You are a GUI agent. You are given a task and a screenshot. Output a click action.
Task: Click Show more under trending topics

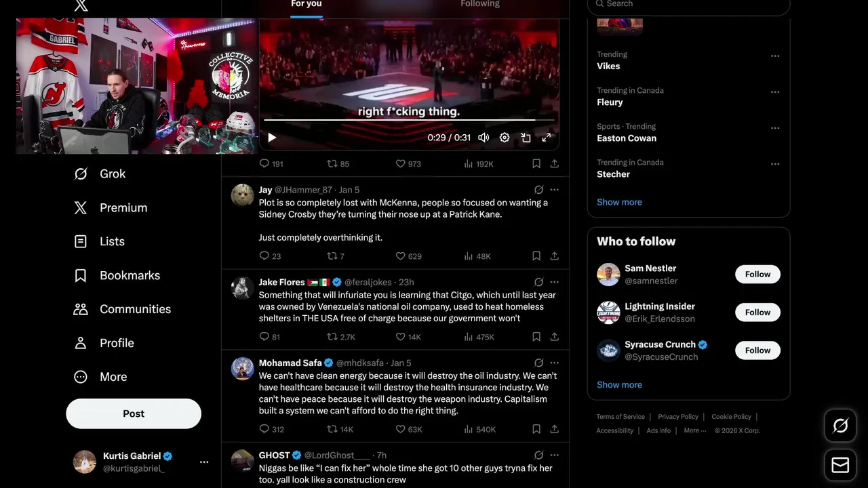pyautogui.click(x=619, y=202)
